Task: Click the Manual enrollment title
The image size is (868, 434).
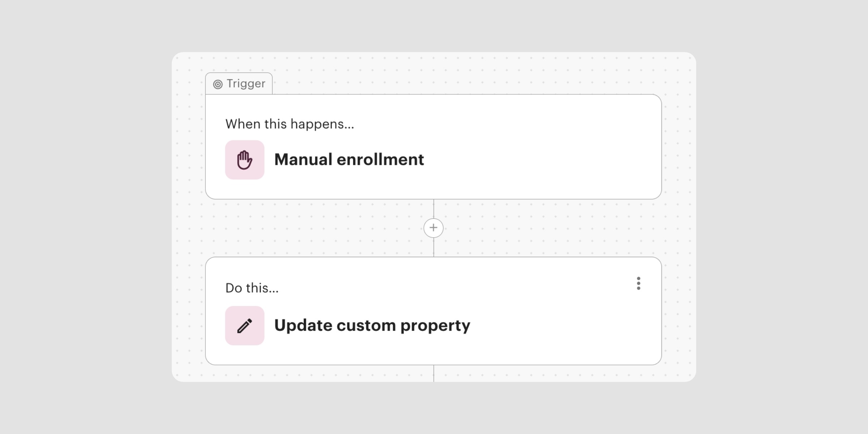Action: tap(349, 159)
